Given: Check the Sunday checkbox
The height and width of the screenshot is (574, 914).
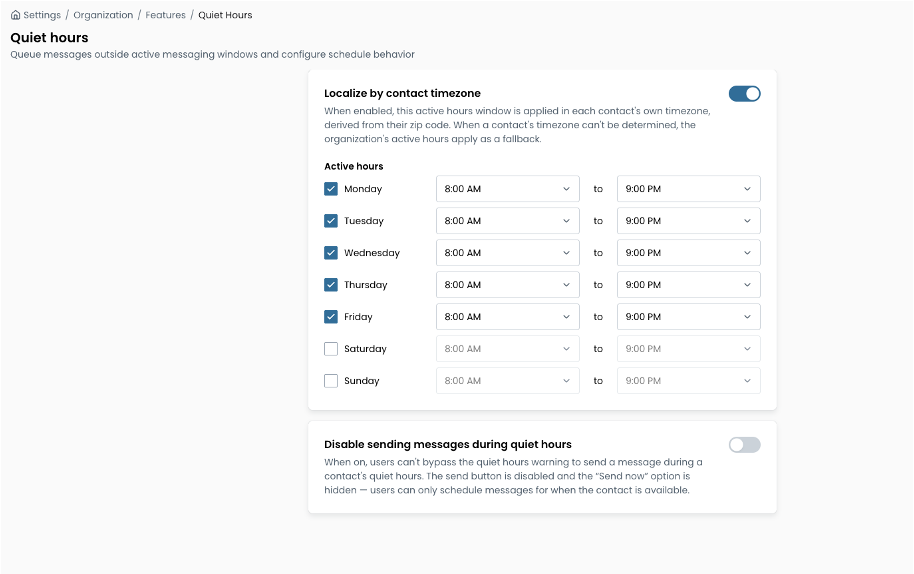Looking at the screenshot, I should pos(331,381).
